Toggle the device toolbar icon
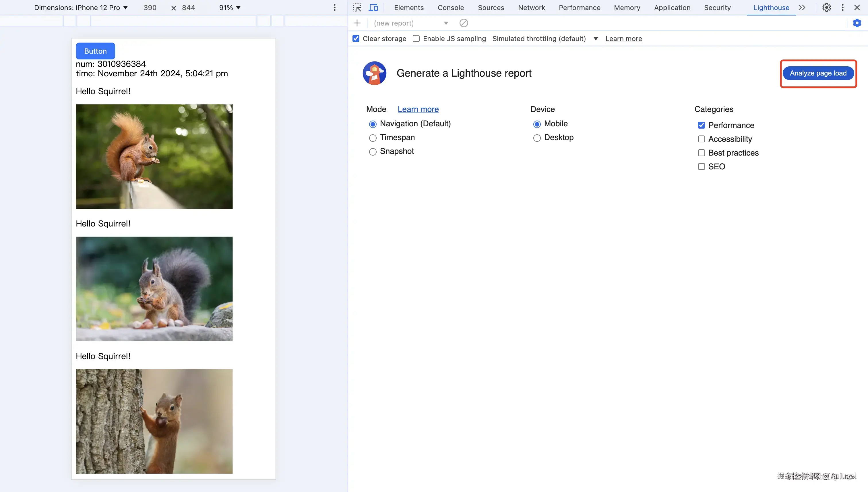The width and height of the screenshot is (868, 492). point(373,7)
